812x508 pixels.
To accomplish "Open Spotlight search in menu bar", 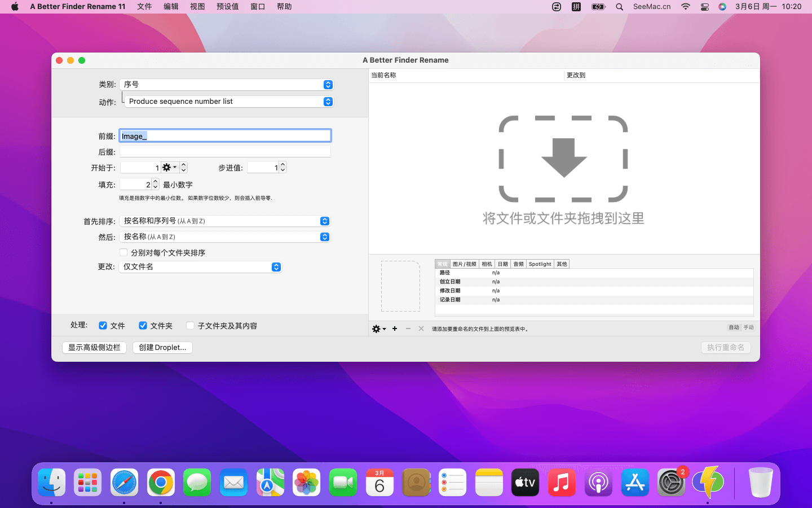I will (x=620, y=7).
